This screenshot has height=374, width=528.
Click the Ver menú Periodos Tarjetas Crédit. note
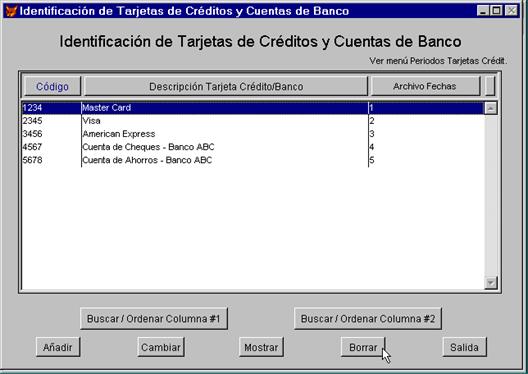[438, 61]
